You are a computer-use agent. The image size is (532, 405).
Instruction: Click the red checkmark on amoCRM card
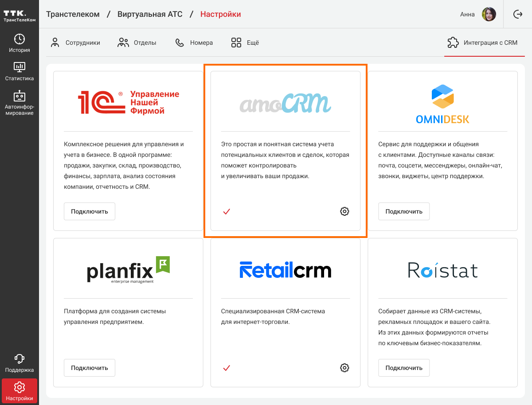pyautogui.click(x=227, y=211)
